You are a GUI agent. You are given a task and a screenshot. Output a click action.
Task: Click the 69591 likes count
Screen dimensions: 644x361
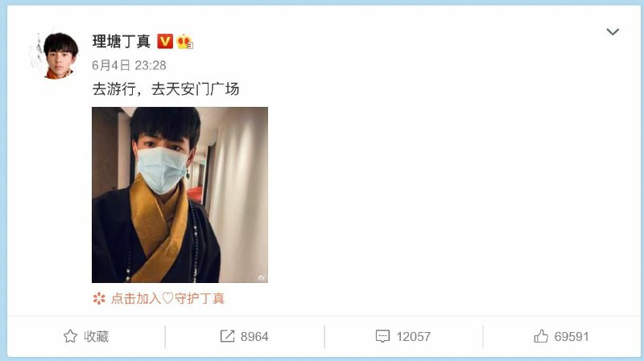click(x=572, y=337)
